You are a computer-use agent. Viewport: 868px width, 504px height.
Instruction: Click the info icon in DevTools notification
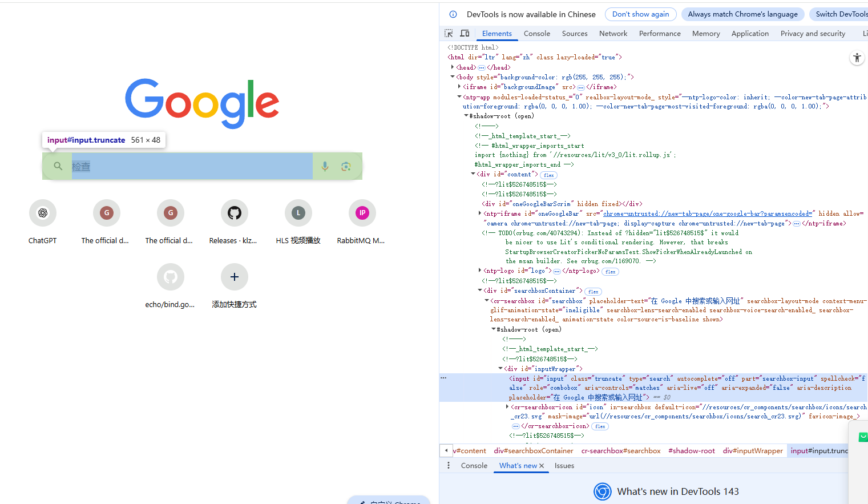tap(453, 14)
